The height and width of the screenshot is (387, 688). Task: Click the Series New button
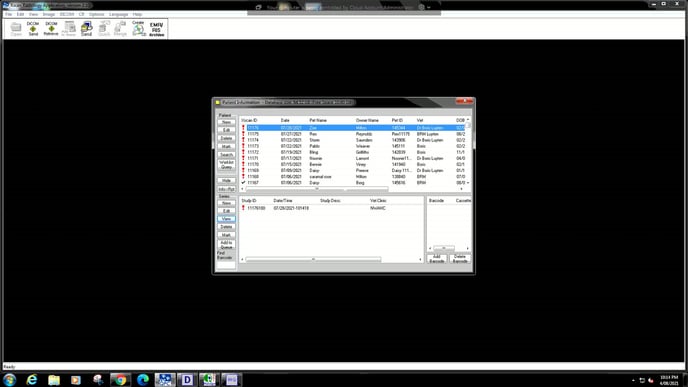(x=226, y=203)
